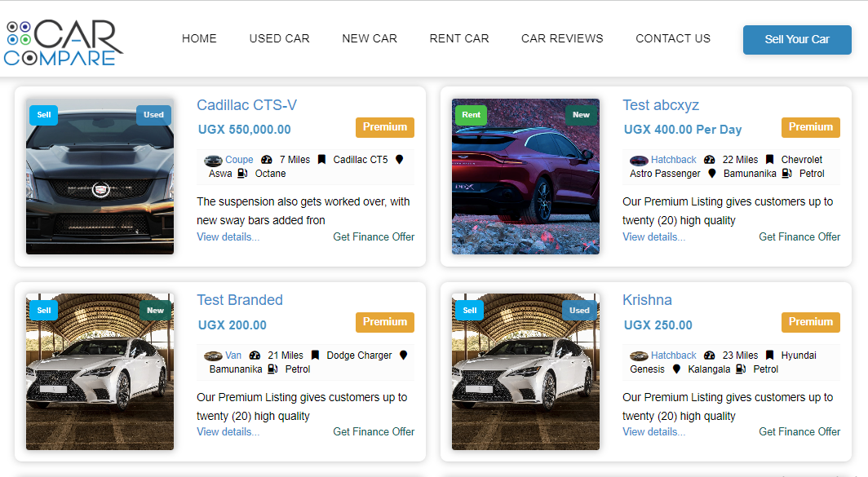
Task: View details of Krishna listing
Action: 653,431
